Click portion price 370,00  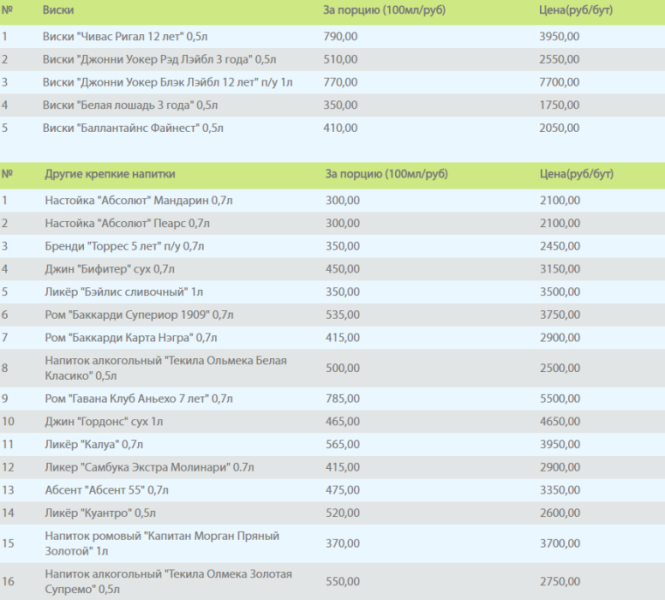coord(343,544)
